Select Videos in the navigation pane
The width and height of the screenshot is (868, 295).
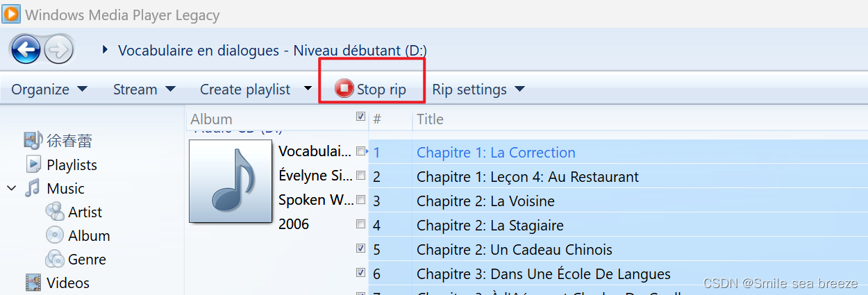(68, 283)
